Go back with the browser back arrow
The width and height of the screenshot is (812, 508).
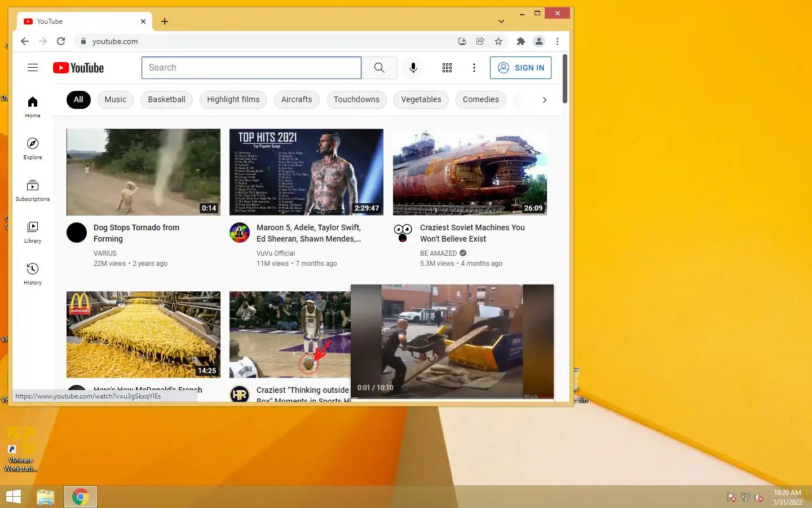point(25,41)
